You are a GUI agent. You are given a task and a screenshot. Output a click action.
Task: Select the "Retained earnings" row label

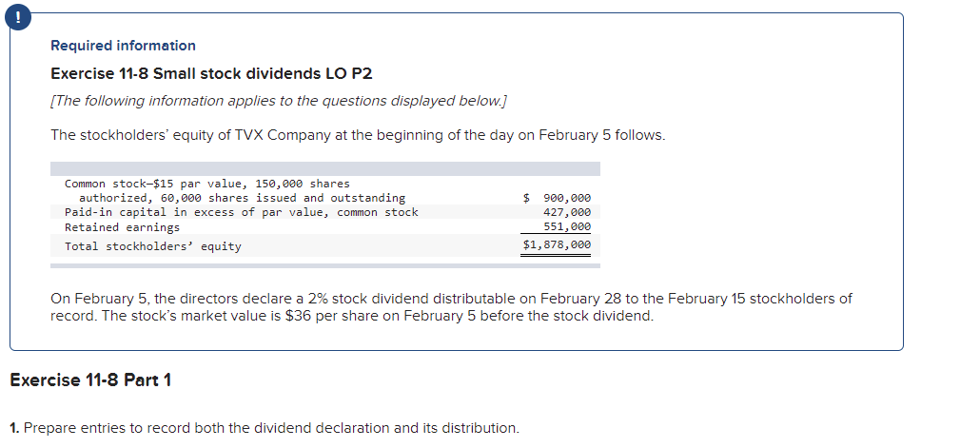(x=122, y=227)
